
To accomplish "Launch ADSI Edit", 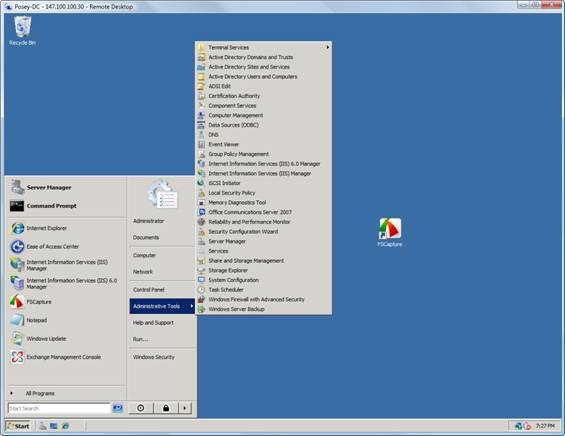I will point(263,86).
